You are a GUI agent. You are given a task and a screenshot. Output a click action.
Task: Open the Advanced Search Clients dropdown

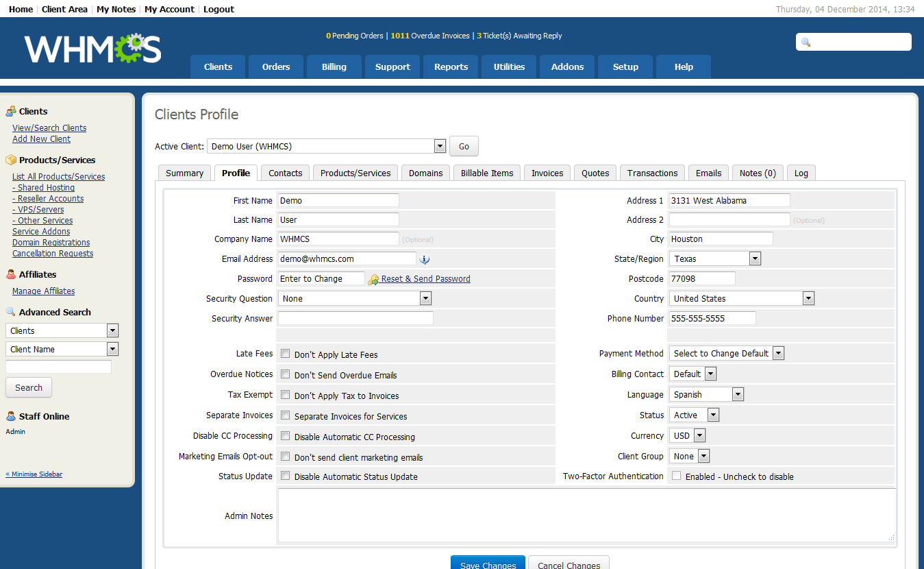coord(62,331)
